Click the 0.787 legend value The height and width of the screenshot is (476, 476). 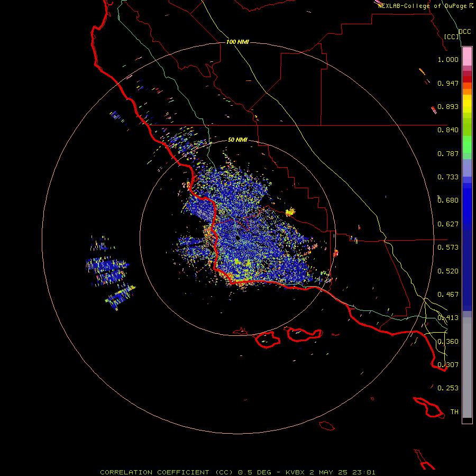[x=448, y=153]
